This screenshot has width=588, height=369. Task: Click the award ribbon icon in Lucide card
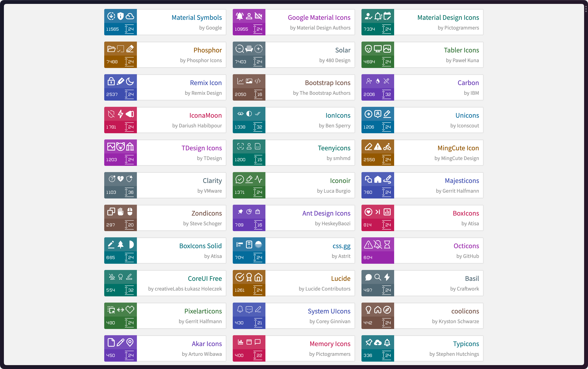point(249,277)
